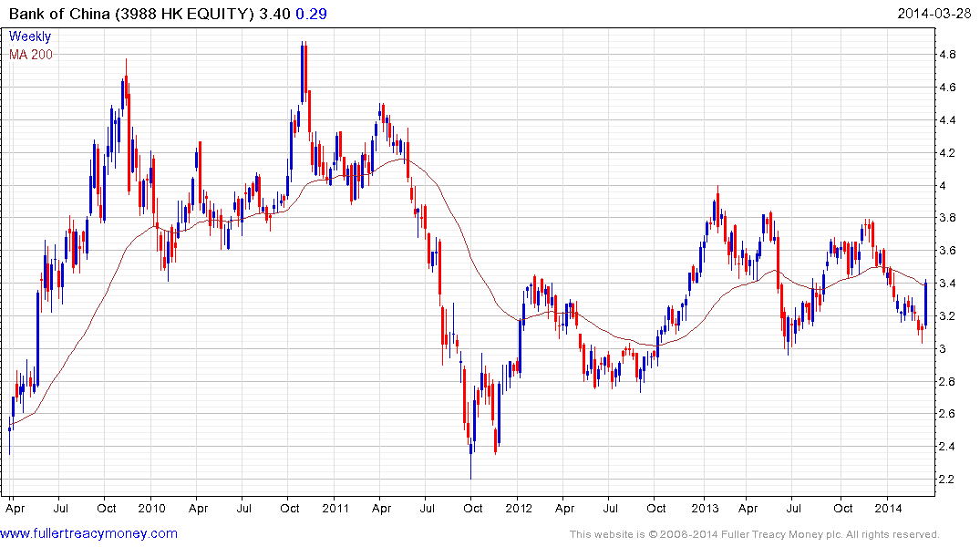This screenshot has width=980, height=547.
Task: Click the 2011 year label on x-axis
Action: pyautogui.click(x=335, y=508)
